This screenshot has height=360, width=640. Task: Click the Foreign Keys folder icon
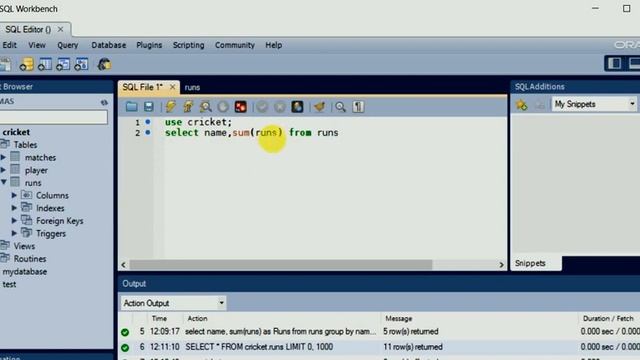(x=27, y=220)
